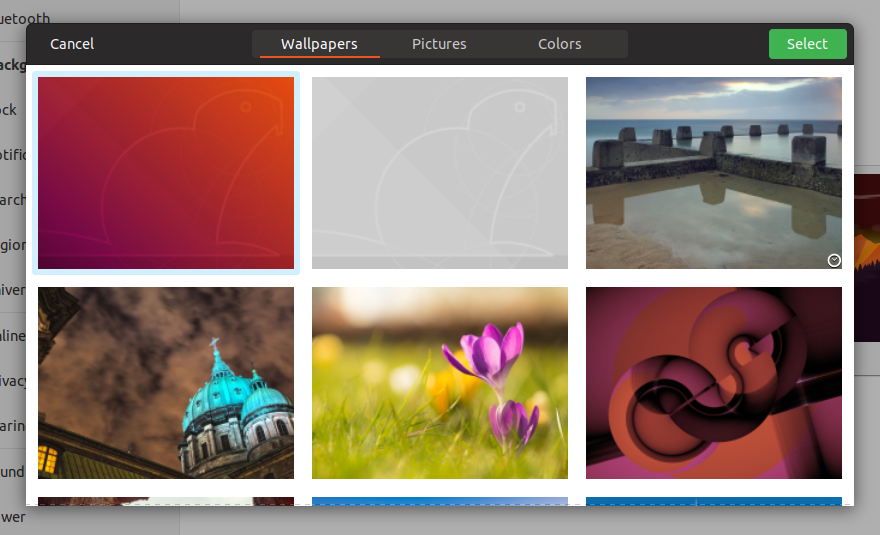Select the abstract orange spiral wallpaper
Screen dimensions: 880x535
pyautogui.click(x=713, y=383)
